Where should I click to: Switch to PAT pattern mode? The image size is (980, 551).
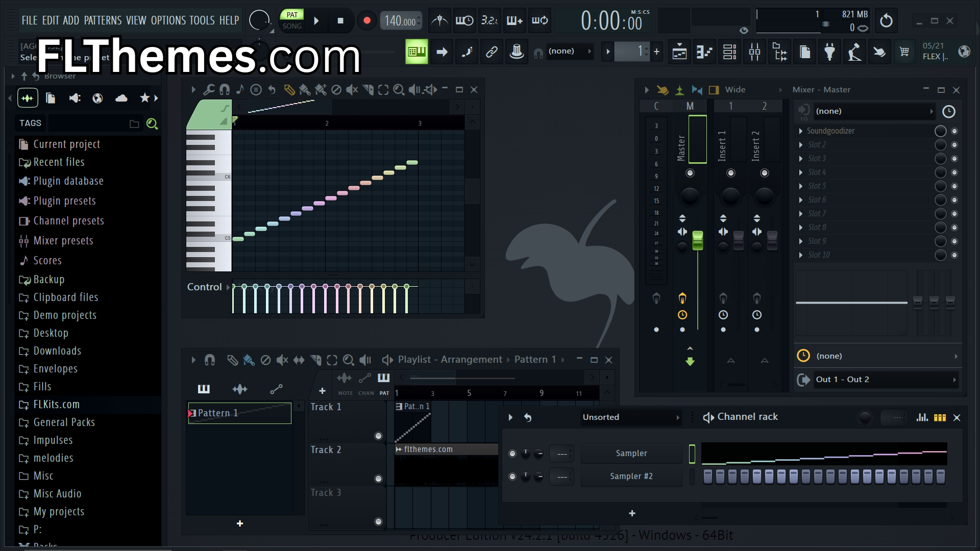click(x=292, y=15)
